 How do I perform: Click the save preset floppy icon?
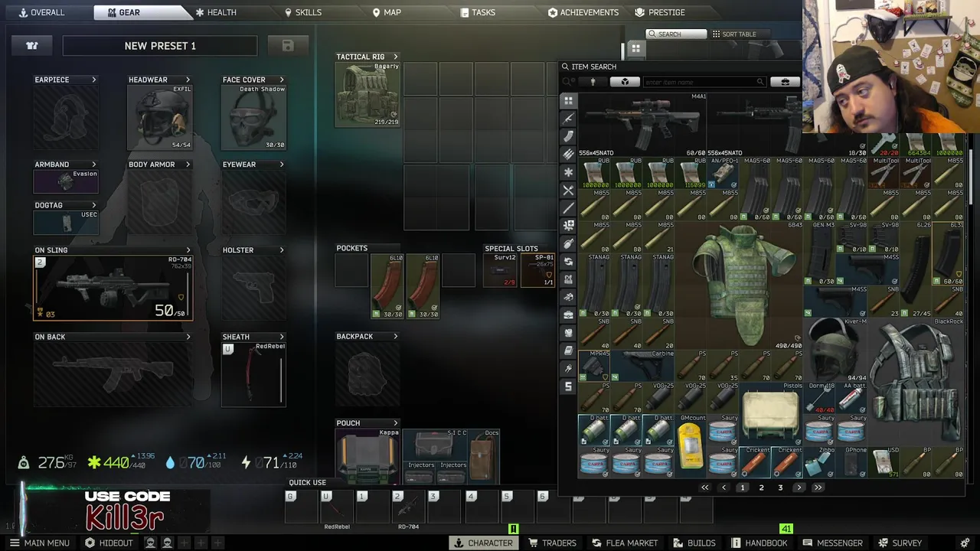288,46
